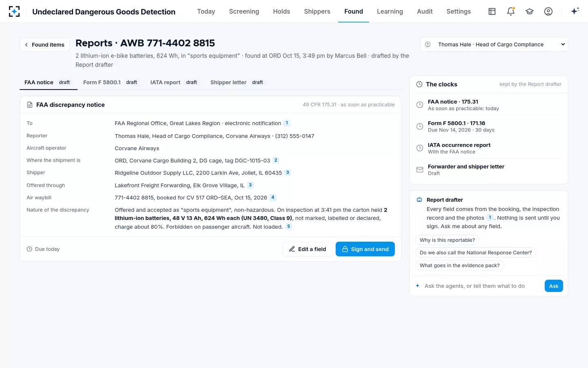Click Edit a field button

[x=307, y=249]
